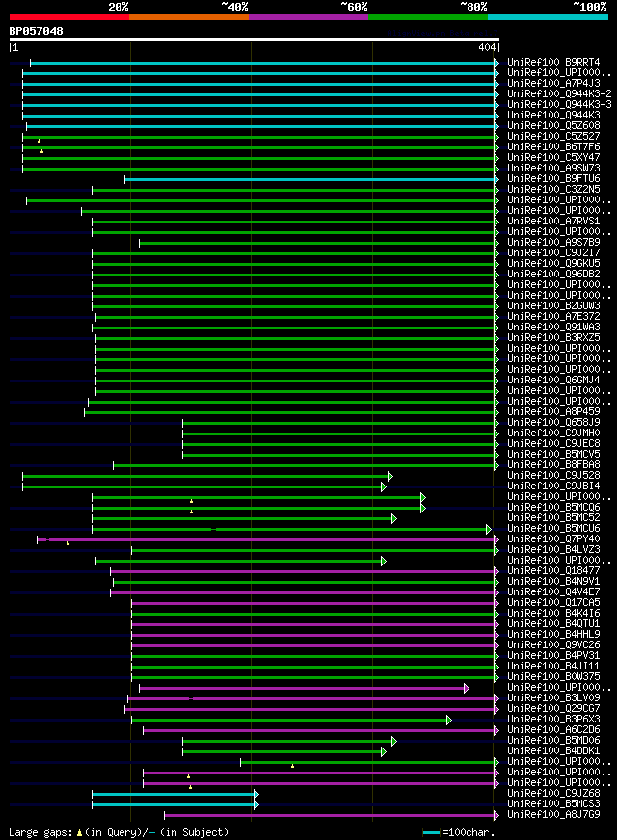This screenshot has width=617, height=840.
Task: Open hit UniRef100_B5MCQ6
Action: (553, 508)
